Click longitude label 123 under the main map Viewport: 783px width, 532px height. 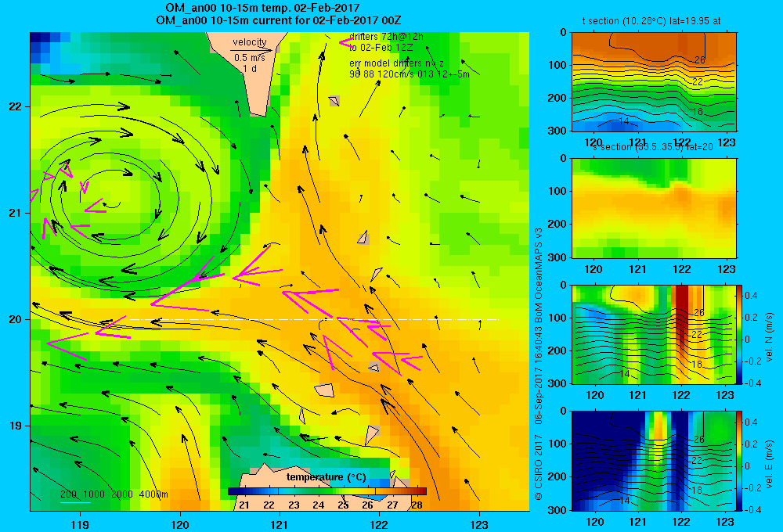(x=479, y=524)
